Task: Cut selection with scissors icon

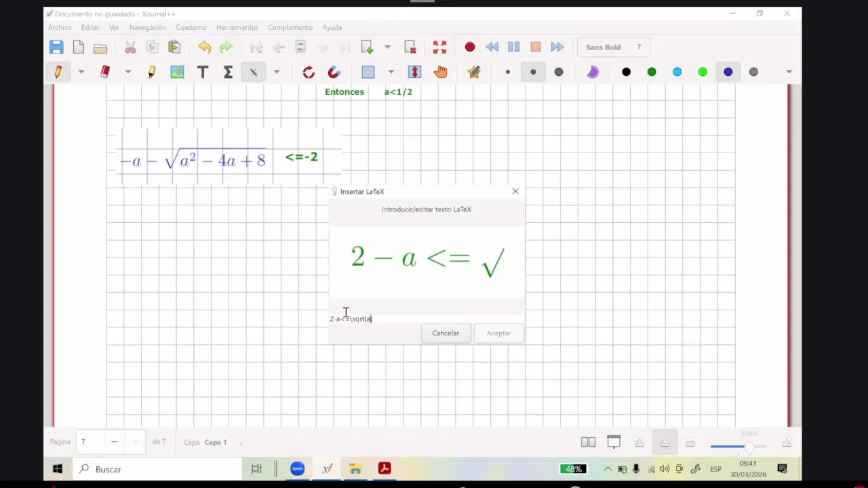Action: (x=130, y=47)
